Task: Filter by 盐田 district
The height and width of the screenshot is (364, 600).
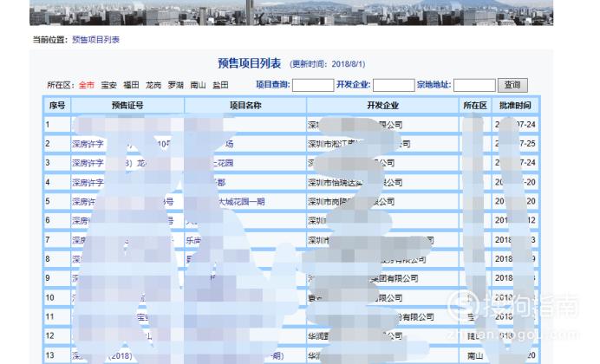Action: (220, 85)
